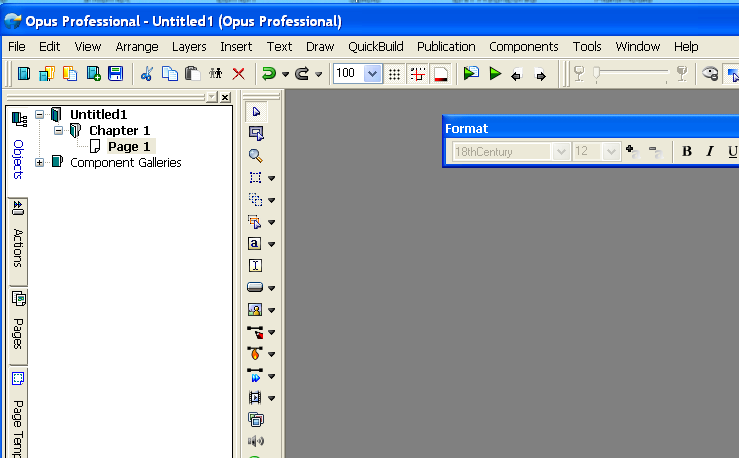The width and height of the screenshot is (739, 458).
Task: Open the Undo history dropdown arrow
Action: coord(285,74)
